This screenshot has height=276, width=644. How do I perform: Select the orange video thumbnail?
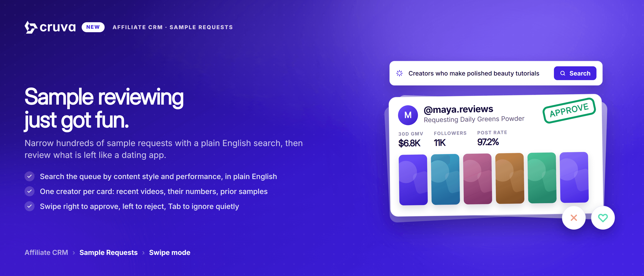(x=510, y=178)
